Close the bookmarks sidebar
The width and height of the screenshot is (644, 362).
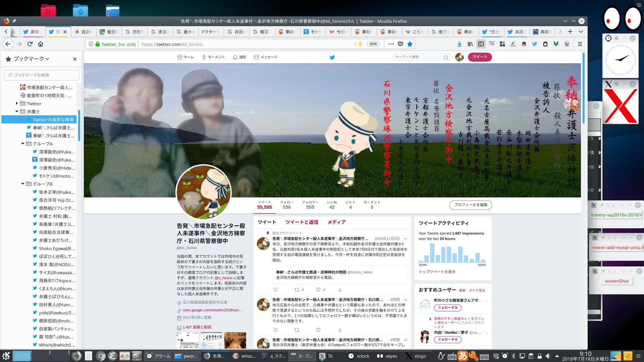74,59
